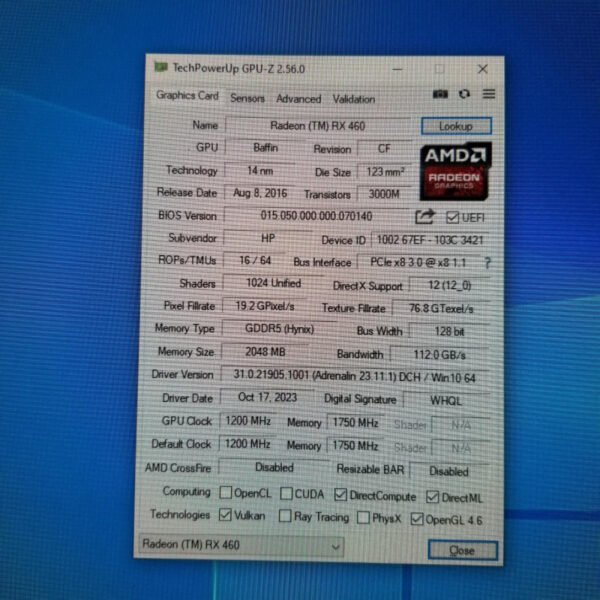This screenshot has height=600, width=600.
Task: Click the Bus Interface field PCIe x8 3.0
Action: coord(419,262)
